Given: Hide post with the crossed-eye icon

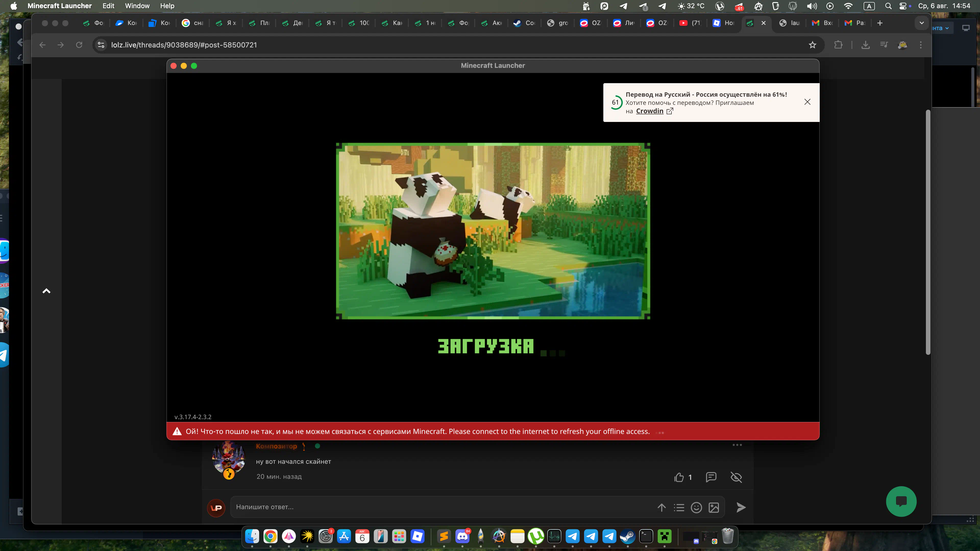Looking at the screenshot, I should click(737, 477).
